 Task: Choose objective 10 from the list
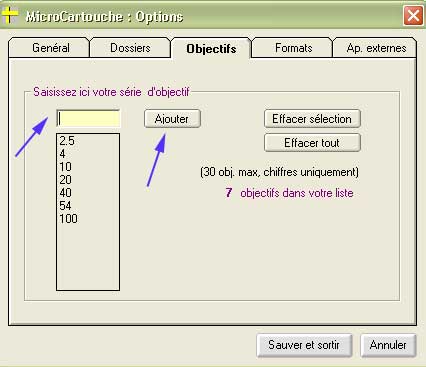pyautogui.click(x=88, y=167)
